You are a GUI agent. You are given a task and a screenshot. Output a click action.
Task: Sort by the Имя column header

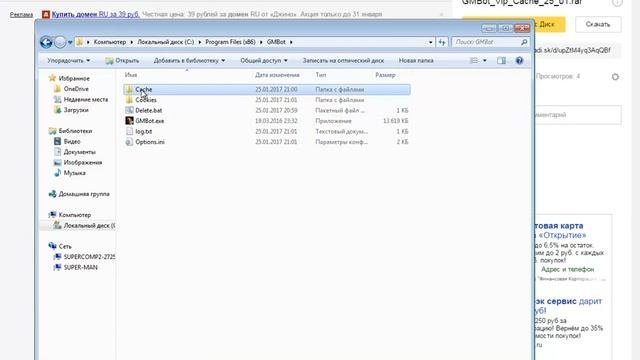click(131, 75)
